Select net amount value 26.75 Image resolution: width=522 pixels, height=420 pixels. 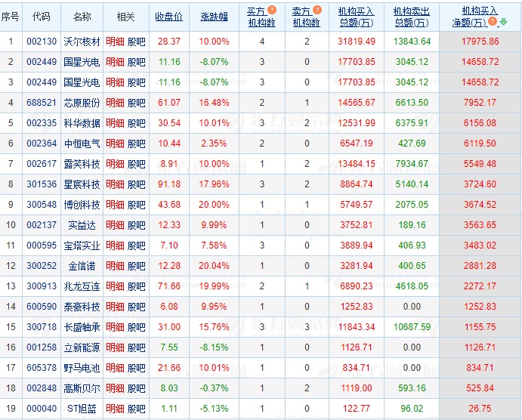(480, 409)
